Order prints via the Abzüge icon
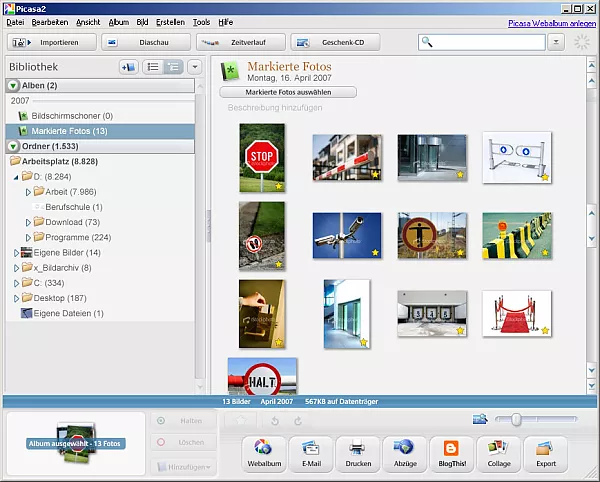Screen dimensions: 600x482 coord(403,452)
